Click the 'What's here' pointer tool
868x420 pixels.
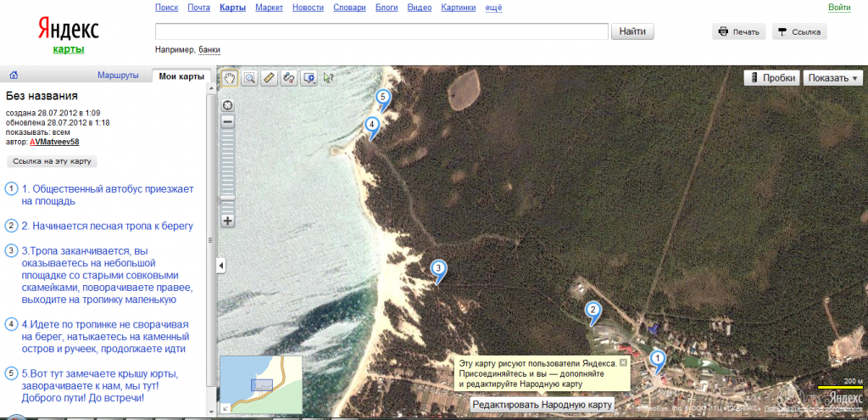pyautogui.click(x=329, y=77)
